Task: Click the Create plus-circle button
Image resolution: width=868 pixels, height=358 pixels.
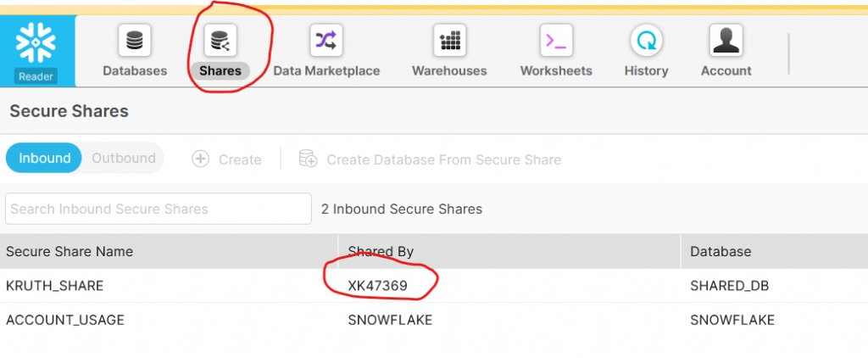Action: (x=226, y=159)
